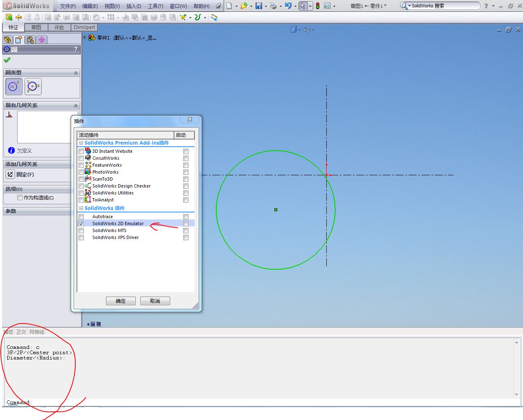523x420 pixels.
Task: Click the Reference Geometry toolbar icon
Action: (x=183, y=17)
